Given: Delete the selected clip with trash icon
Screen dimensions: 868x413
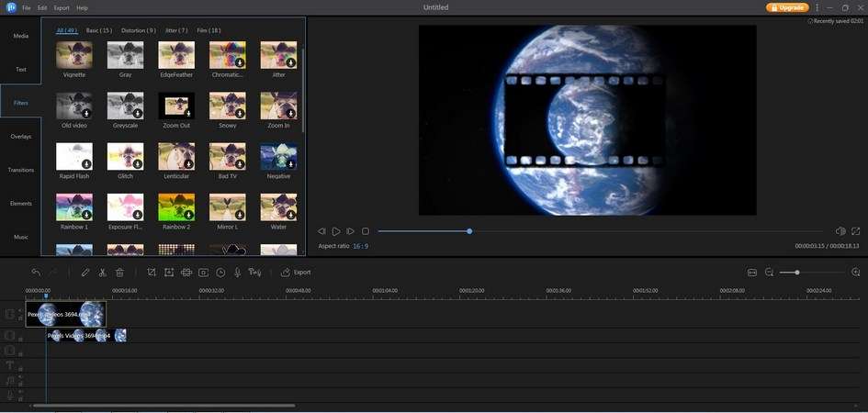Looking at the screenshot, I should (119, 272).
